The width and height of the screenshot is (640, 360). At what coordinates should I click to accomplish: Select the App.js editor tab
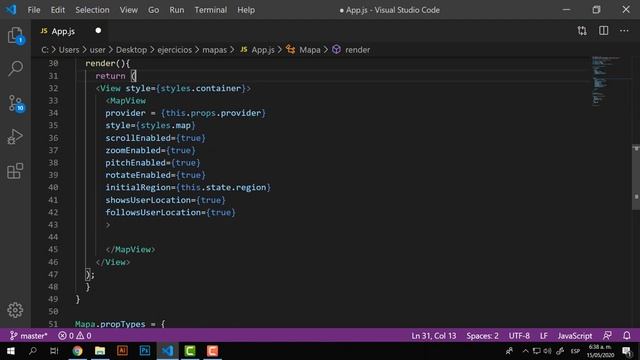pos(63,31)
